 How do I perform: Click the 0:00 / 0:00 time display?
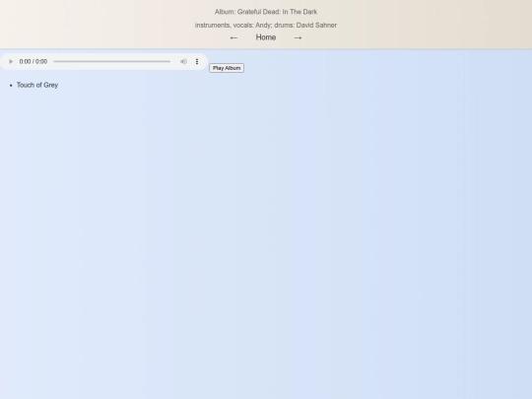point(33,61)
